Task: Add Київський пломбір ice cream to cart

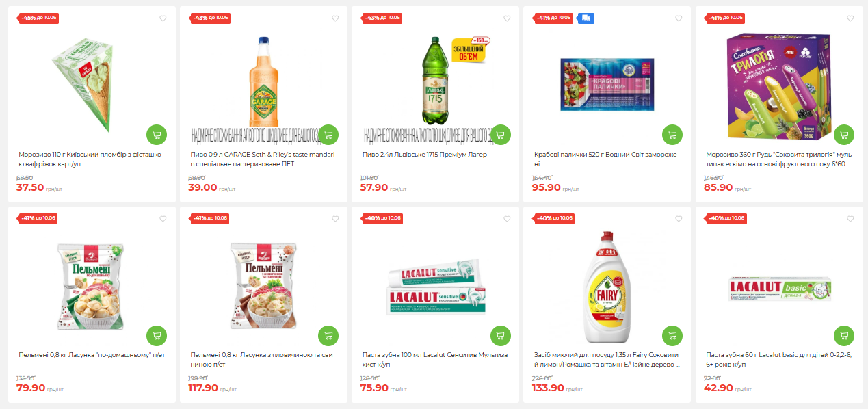Action: point(157,135)
